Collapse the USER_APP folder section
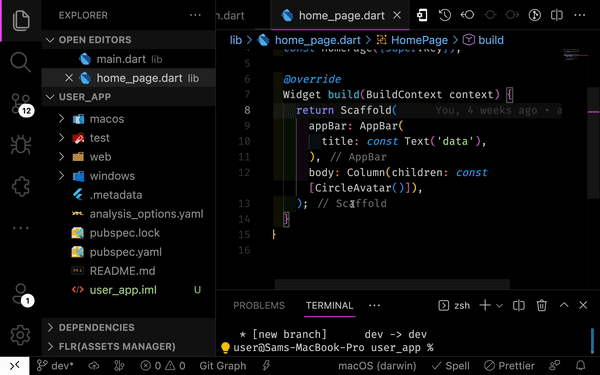 point(128,97)
